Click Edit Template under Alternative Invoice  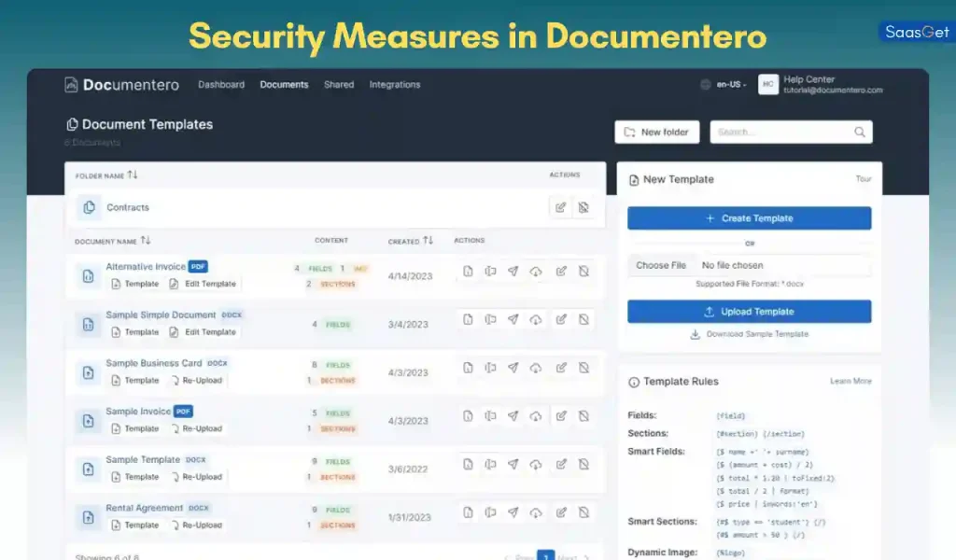[203, 284]
